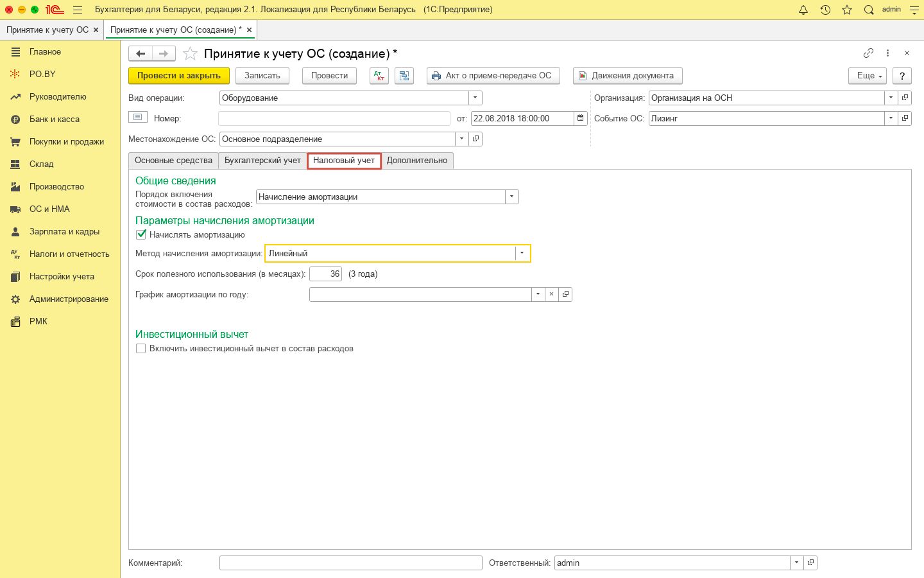Image resolution: width=924 pixels, height=578 pixels.
Task: Open history clock icon in title bar
Action: (825, 10)
